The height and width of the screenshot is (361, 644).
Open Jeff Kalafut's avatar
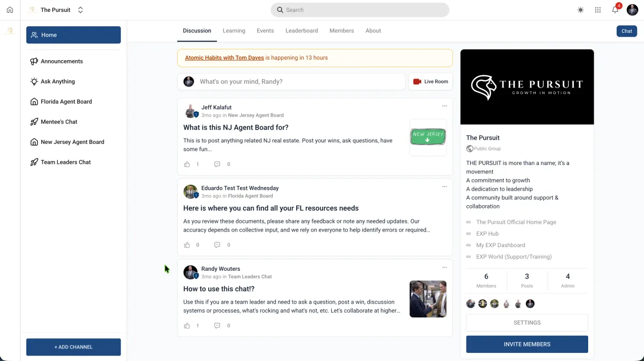point(191,111)
